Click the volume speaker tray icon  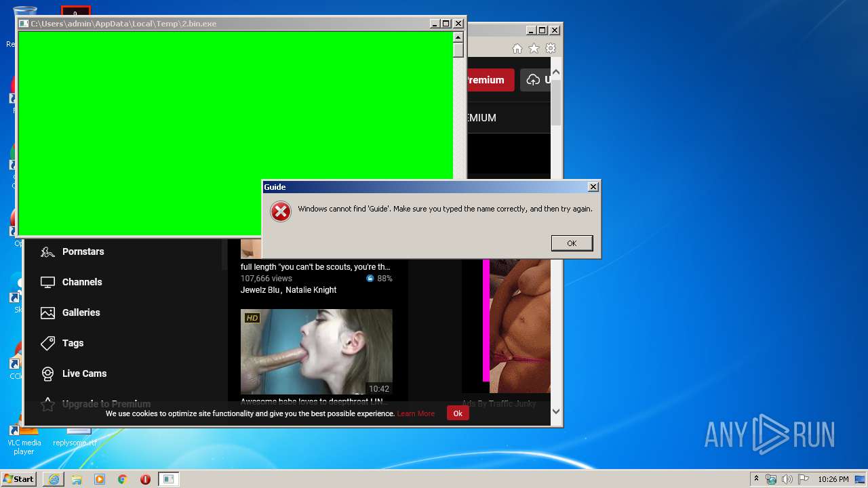(787, 479)
